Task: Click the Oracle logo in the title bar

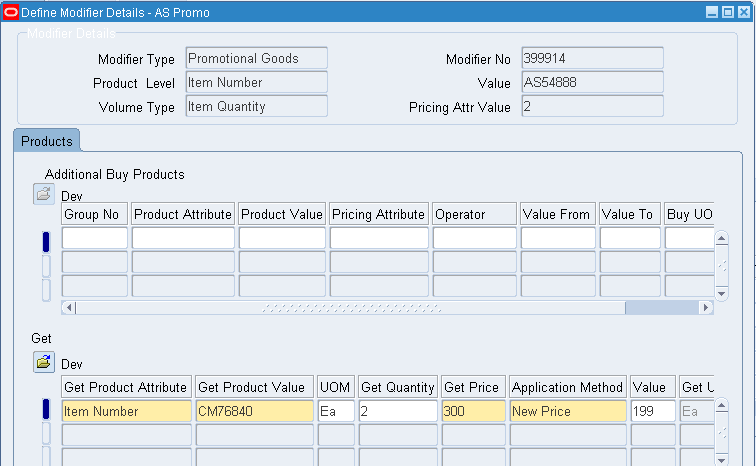Action: pos(11,12)
